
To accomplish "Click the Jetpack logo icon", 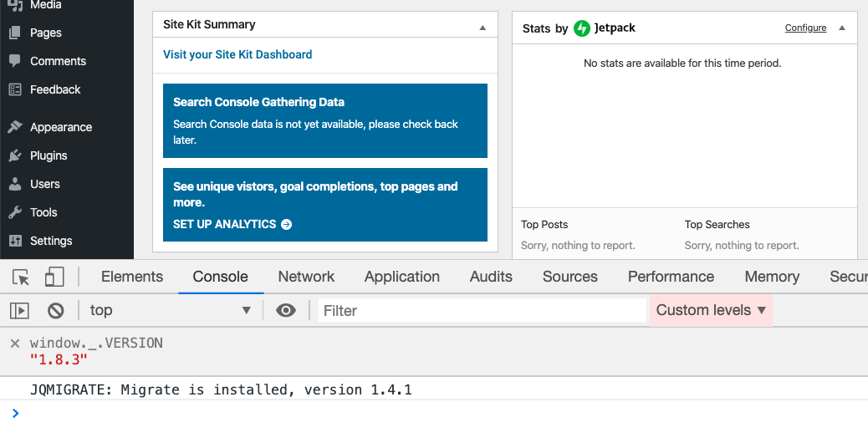I will click(x=581, y=28).
